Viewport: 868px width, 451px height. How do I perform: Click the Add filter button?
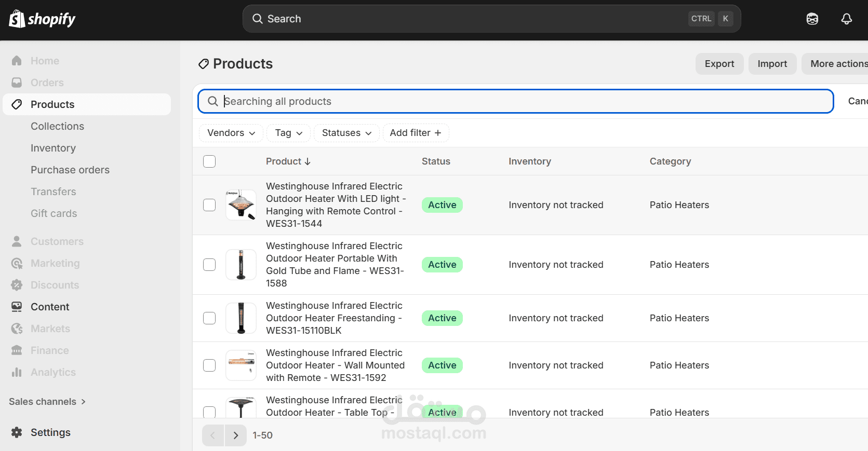(x=416, y=133)
